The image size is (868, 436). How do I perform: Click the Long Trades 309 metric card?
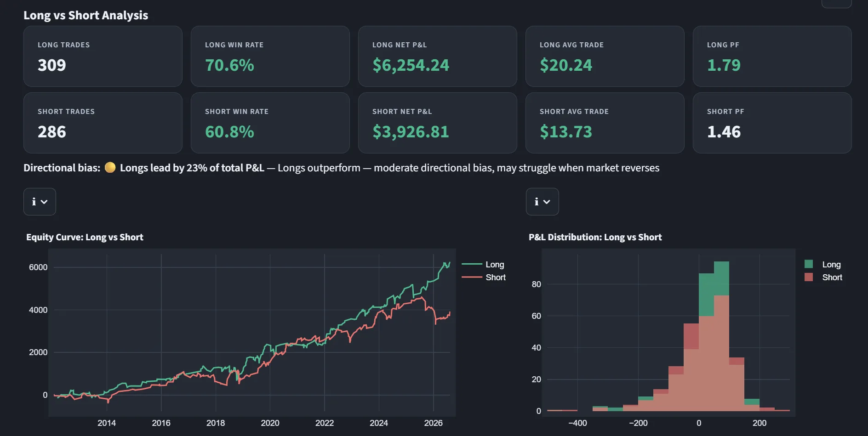[x=103, y=57]
